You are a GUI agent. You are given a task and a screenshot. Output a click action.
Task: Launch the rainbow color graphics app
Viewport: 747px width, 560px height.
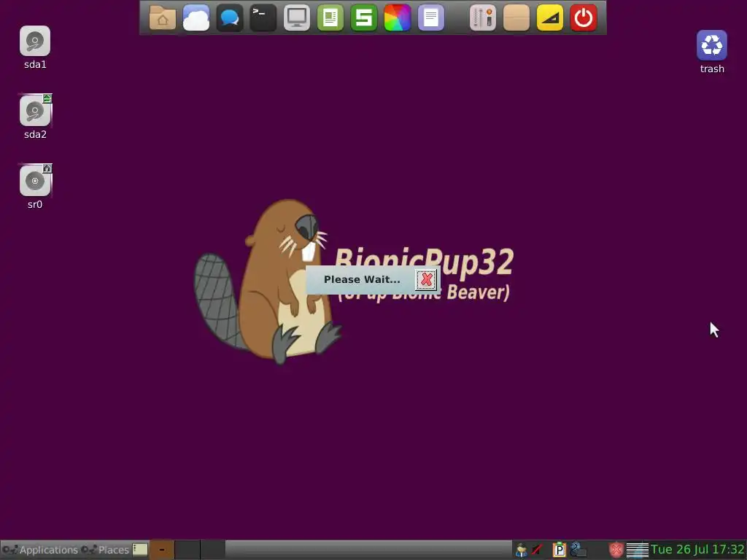pos(398,18)
